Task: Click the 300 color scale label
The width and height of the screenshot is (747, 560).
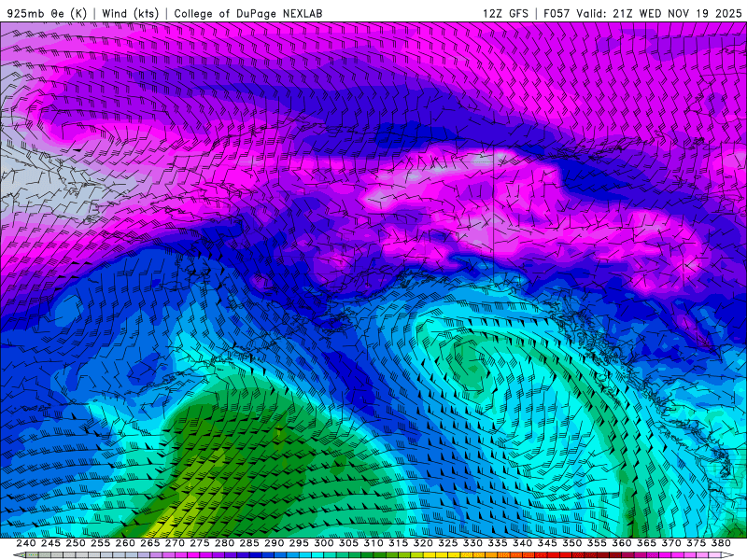Action: point(324,543)
